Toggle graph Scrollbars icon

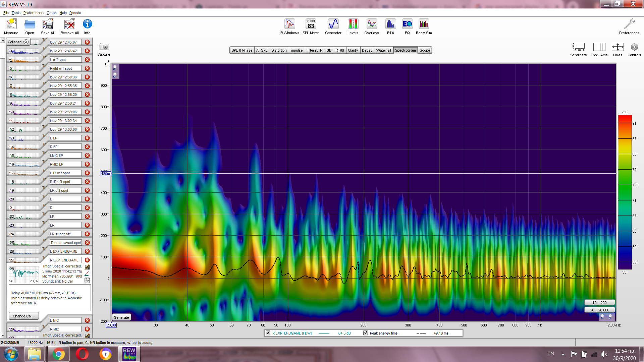pos(578,50)
